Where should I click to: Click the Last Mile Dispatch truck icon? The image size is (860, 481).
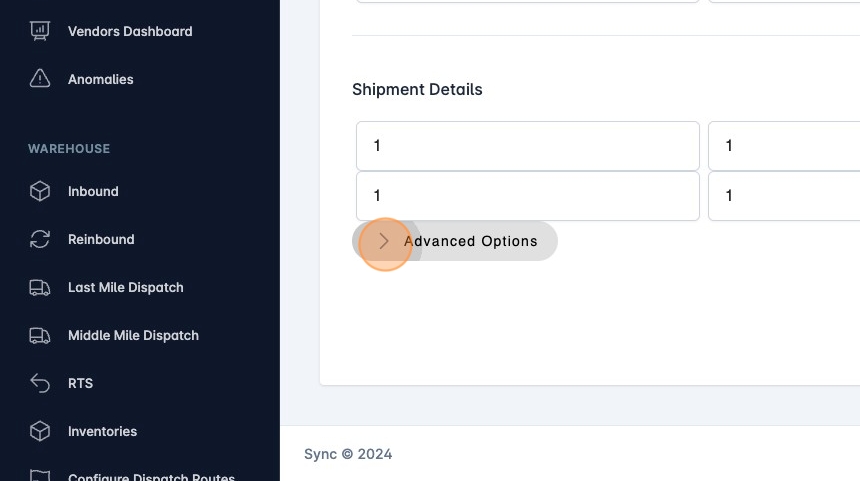pos(40,287)
